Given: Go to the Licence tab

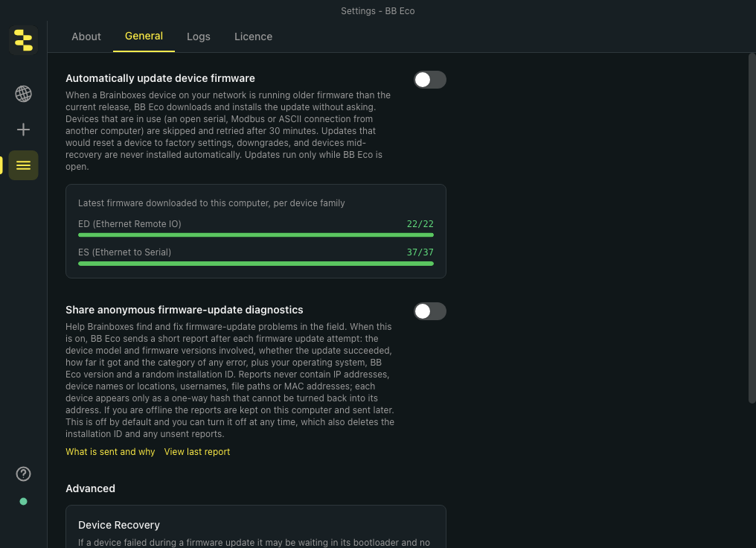Looking at the screenshot, I should pyautogui.click(x=253, y=36).
